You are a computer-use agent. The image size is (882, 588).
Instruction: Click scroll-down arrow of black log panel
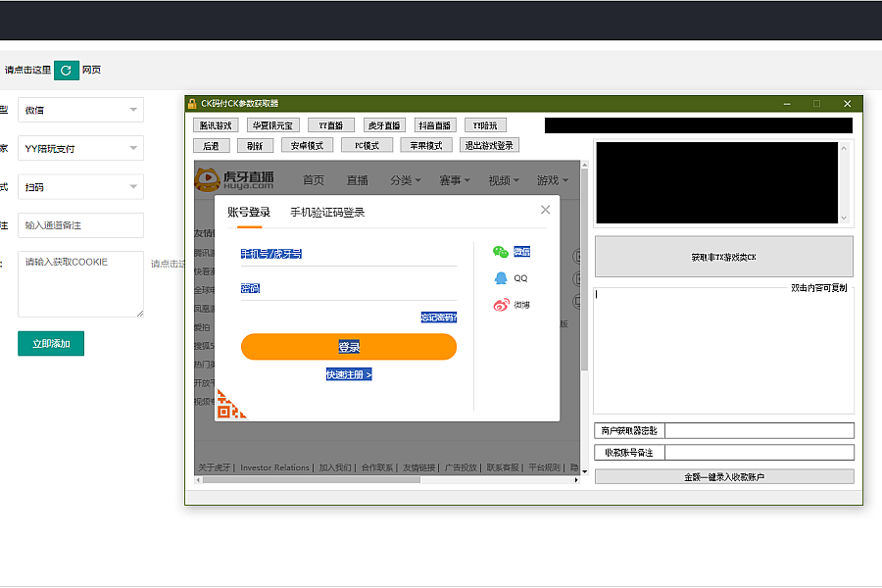(x=844, y=218)
